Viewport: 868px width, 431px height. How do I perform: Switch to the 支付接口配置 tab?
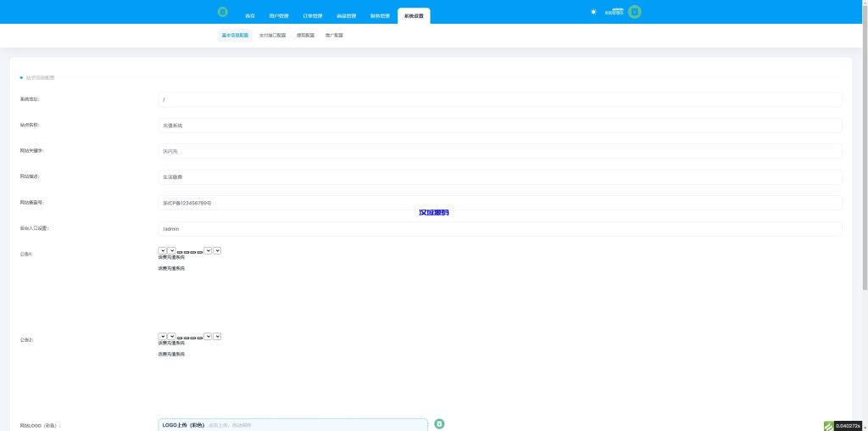tap(272, 36)
